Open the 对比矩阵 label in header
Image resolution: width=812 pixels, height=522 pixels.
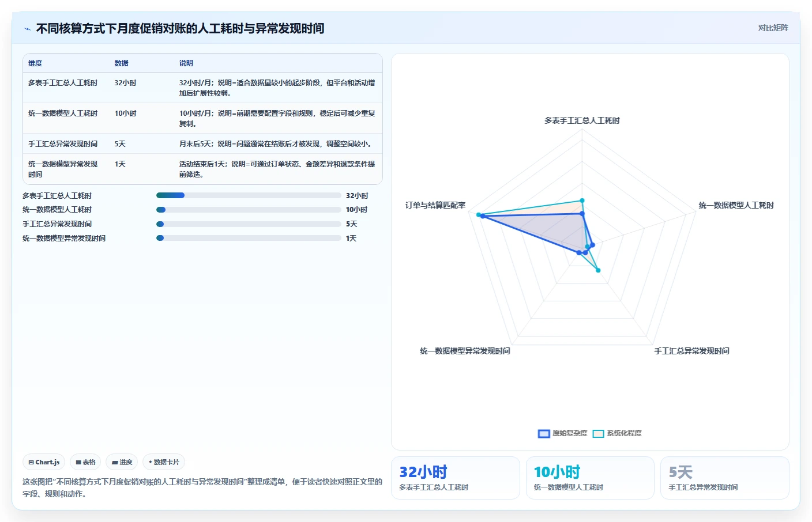tap(773, 28)
